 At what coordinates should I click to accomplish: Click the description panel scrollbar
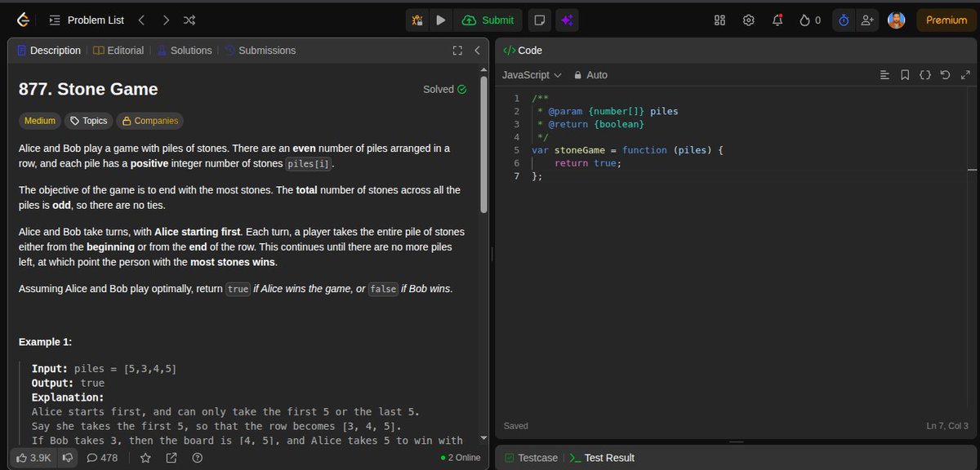pos(484,145)
